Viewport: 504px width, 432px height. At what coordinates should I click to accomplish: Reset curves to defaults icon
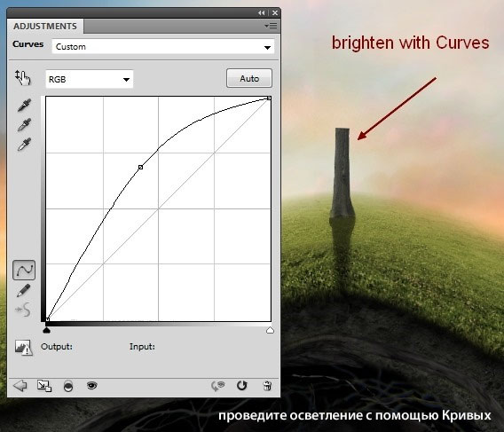(x=241, y=385)
